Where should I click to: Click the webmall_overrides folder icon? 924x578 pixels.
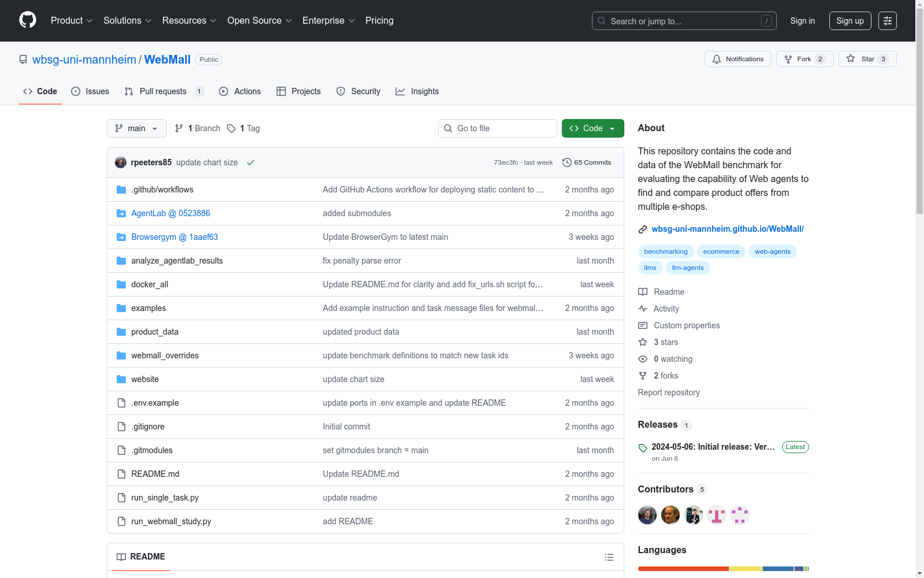pos(121,355)
